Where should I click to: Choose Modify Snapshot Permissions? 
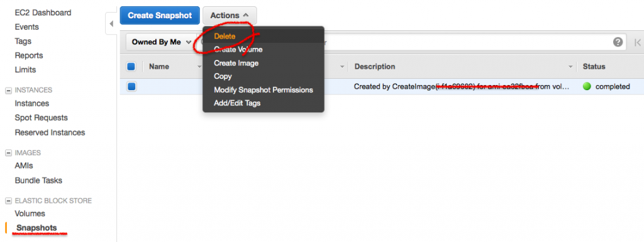[264, 89]
